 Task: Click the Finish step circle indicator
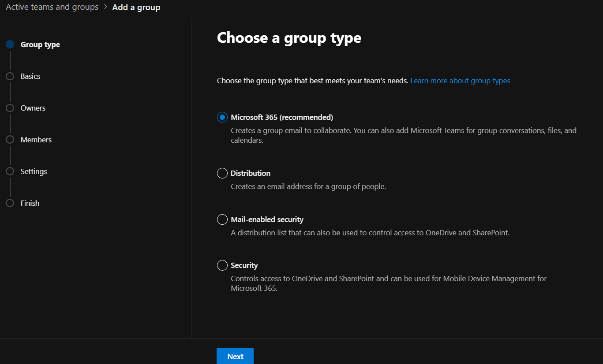click(10, 203)
